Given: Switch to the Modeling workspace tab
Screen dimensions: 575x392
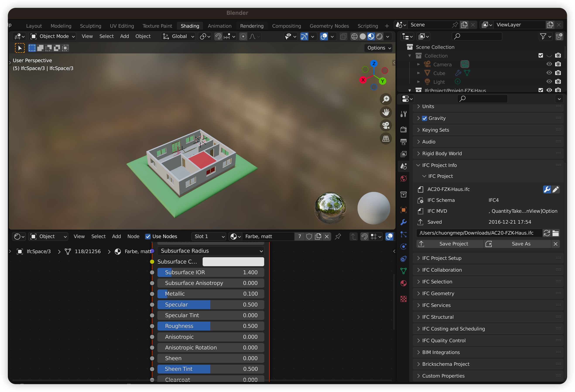Looking at the screenshot, I should [x=61, y=26].
